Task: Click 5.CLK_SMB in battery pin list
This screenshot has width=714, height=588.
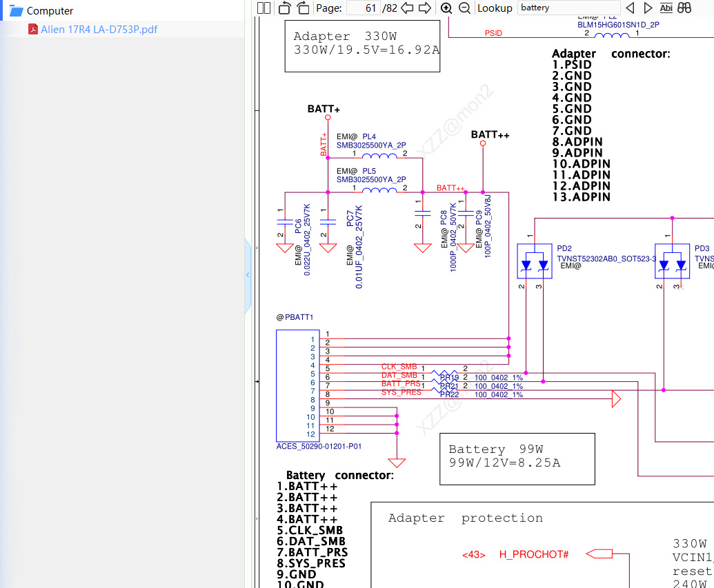Action: 310,531
